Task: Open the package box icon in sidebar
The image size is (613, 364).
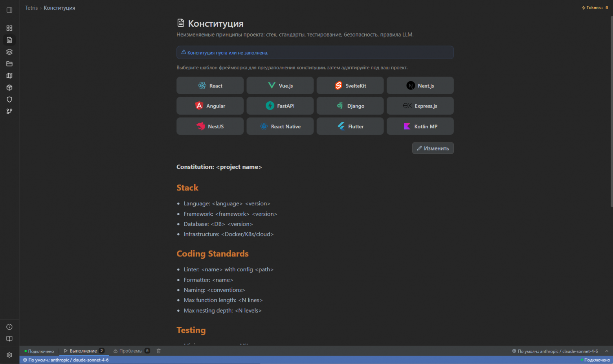Action: point(9,88)
